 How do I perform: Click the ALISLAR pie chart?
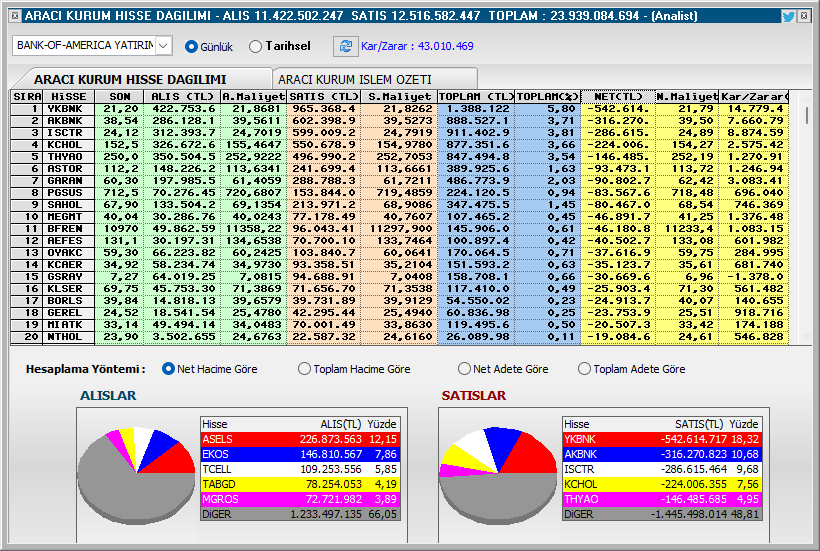click(x=136, y=476)
